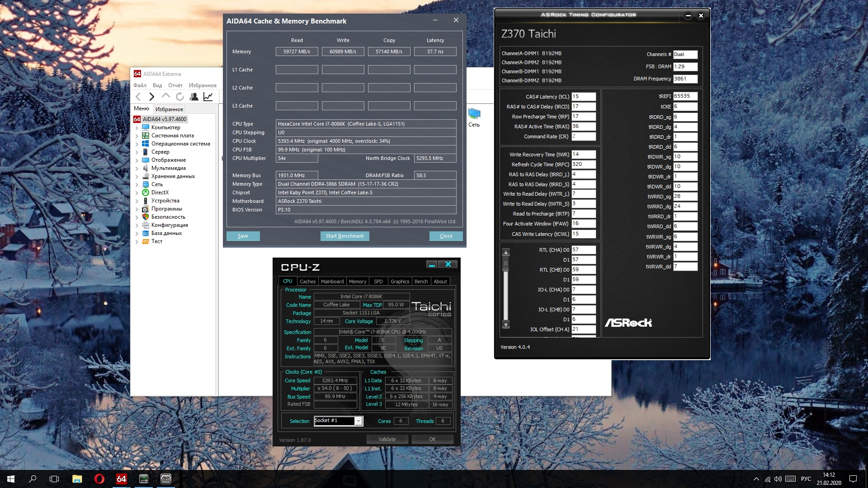Image resolution: width=868 pixels, height=488 pixels.
Task: Click Timing Configurator scrollbar down arrow
Action: pos(506,324)
